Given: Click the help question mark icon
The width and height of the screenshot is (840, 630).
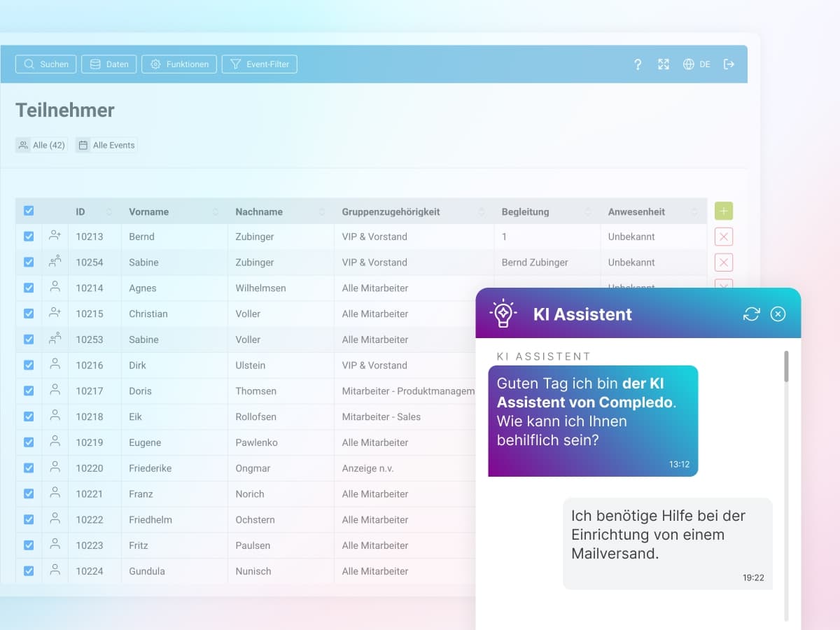Looking at the screenshot, I should pos(638,64).
